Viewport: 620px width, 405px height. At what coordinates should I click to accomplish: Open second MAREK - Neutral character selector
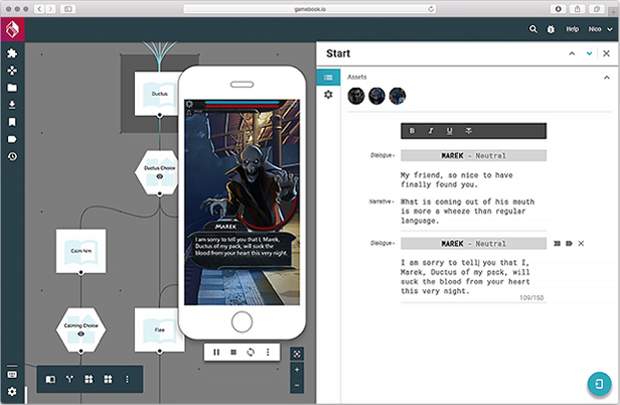(473, 244)
